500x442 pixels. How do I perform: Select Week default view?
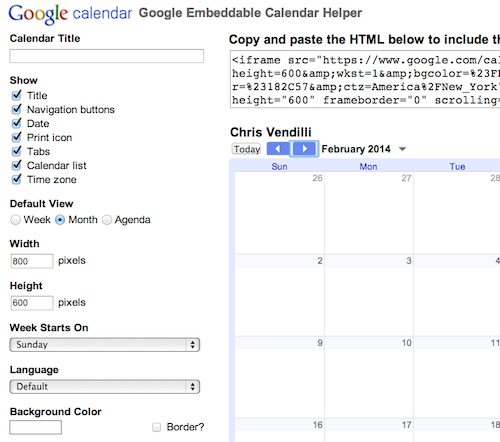pos(15,220)
